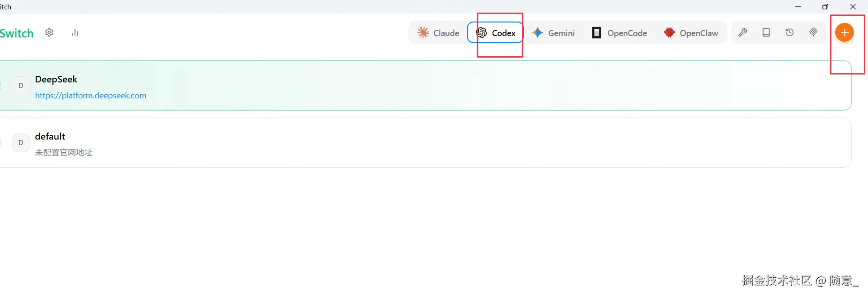Minimize the application window

(x=798, y=7)
